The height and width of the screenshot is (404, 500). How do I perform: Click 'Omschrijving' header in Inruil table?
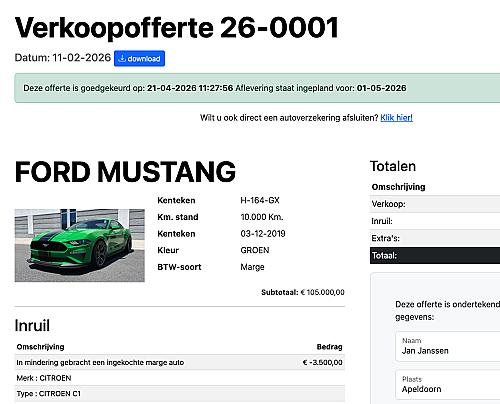point(40,347)
